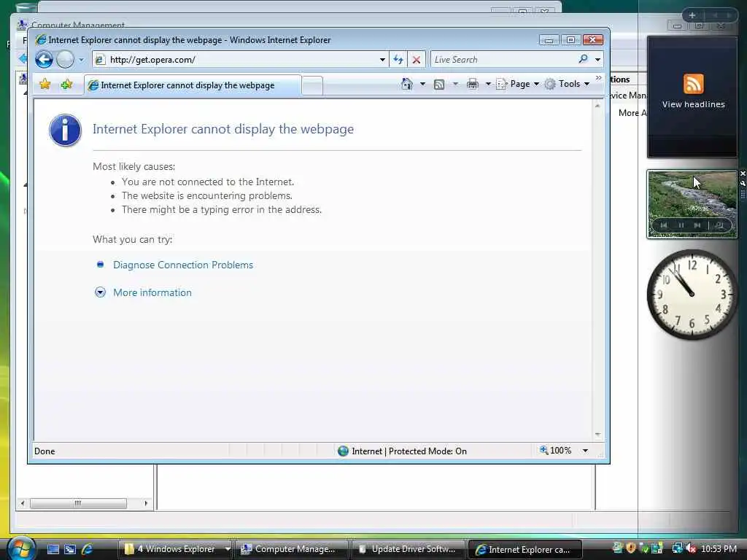
Task: Open the Favorites Center star icon
Action: (x=44, y=85)
